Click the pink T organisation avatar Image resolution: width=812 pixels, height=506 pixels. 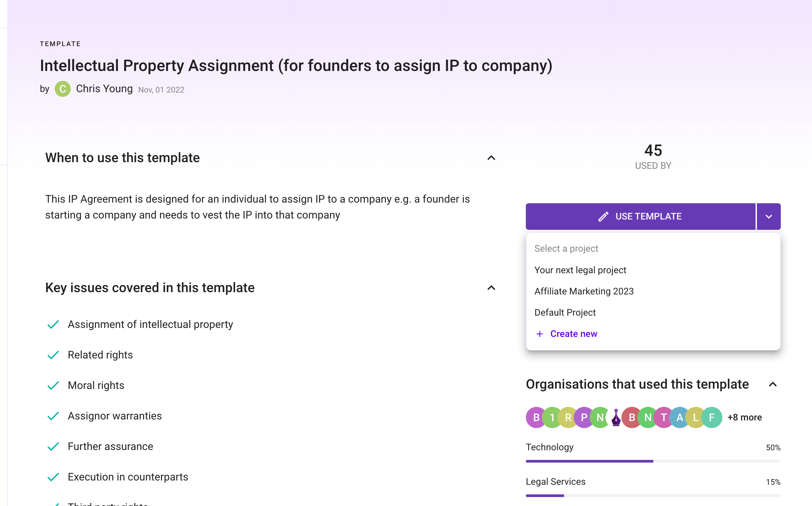click(664, 417)
